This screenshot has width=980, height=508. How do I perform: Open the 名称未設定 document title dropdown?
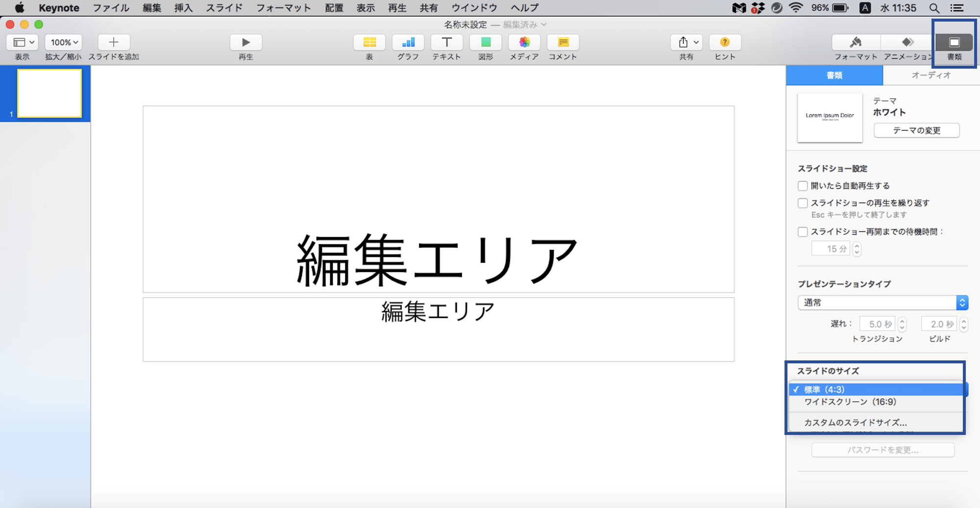(495, 25)
